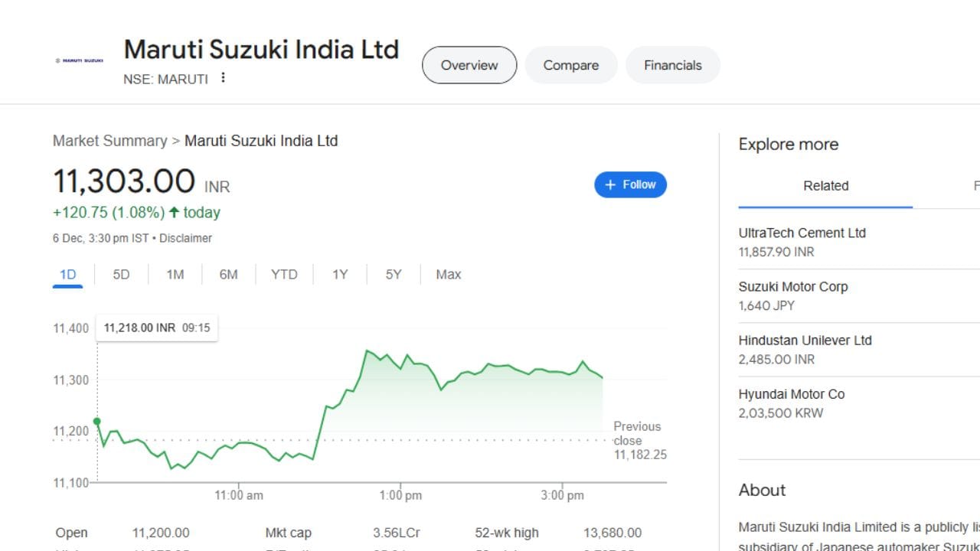Click the green start-point marker on chart
Screen dimensions: 980x551
coord(97,421)
